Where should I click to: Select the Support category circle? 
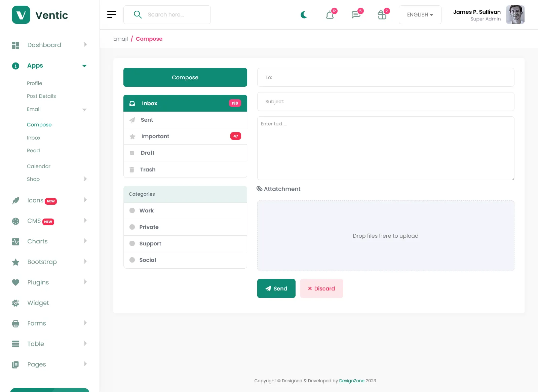[132, 243]
